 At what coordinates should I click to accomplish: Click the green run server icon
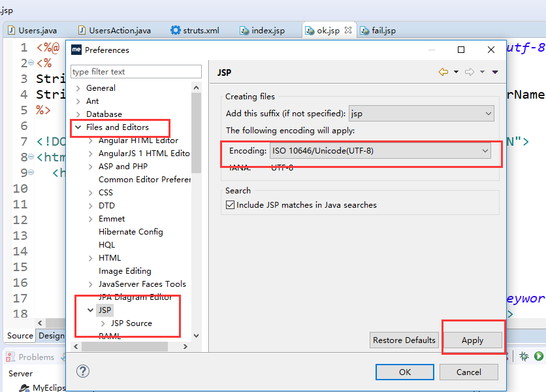point(539,356)
